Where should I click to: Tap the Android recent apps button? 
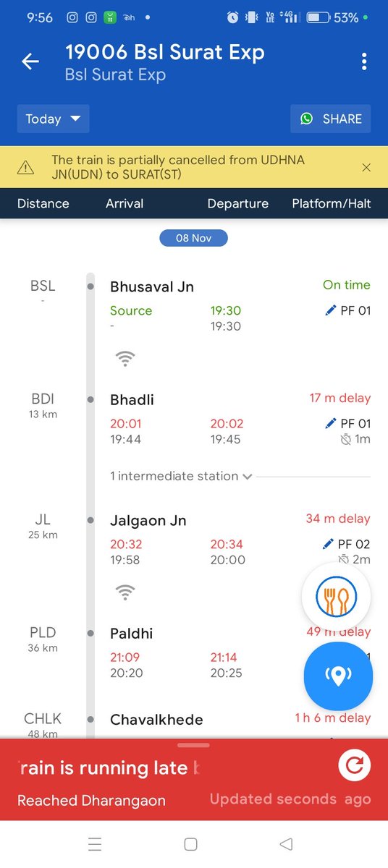pyautogui.click(x=95, y=844)
